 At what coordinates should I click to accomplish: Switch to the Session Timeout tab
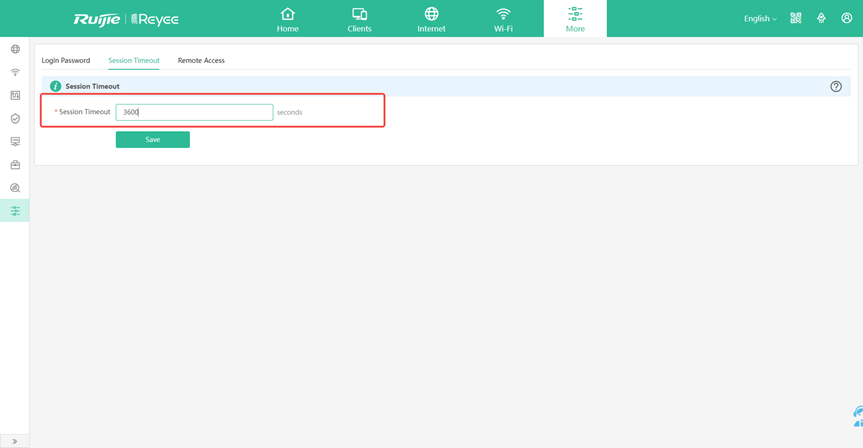(134, 61)
